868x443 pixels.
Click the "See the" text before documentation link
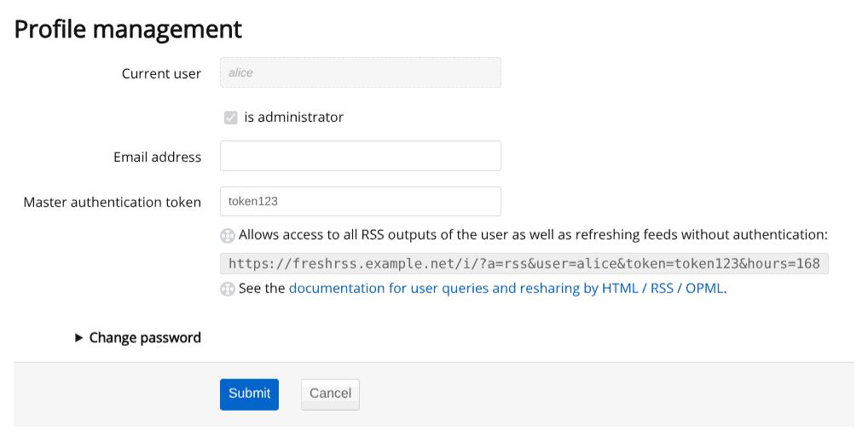click(262, 288)
